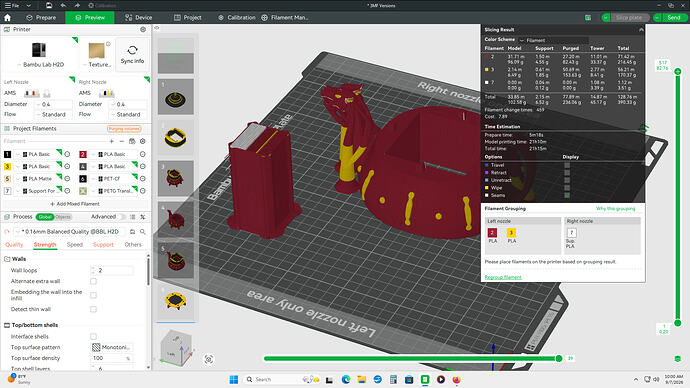Viewport: 690px width, 388px height.
Task: Click the yellow filament 3 color swatch
Action: (7, 167)
